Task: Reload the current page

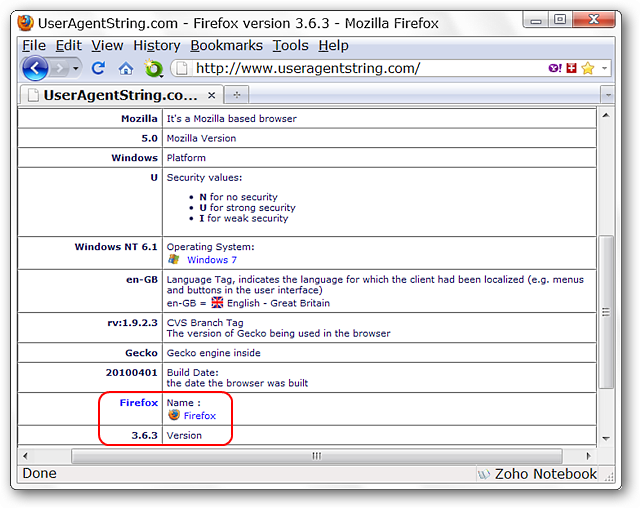Action: (98, 68)
